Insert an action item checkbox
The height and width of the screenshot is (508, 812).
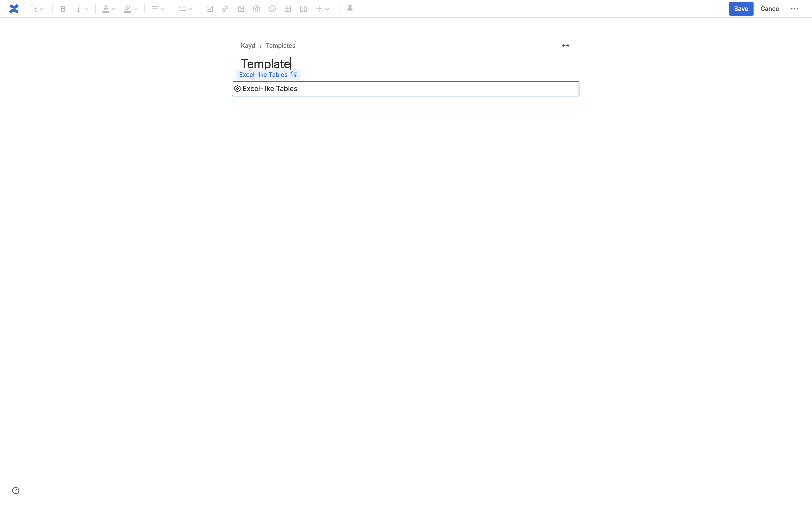click(x=210, y=9)
